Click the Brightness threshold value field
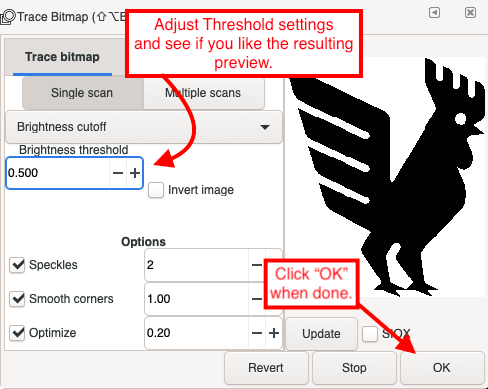The height and width of the screenshot is (389, 488). pyautogui.click(x=58, y=173)
